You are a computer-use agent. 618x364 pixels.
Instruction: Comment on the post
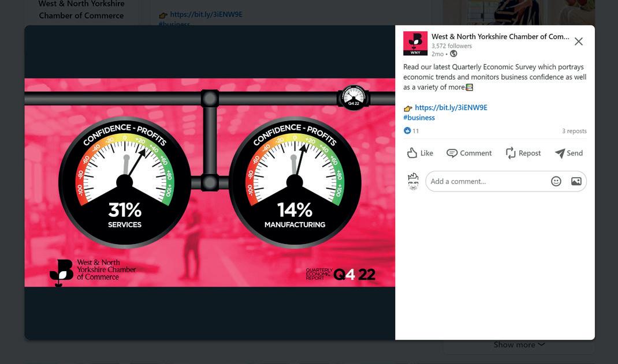point(469,153)
